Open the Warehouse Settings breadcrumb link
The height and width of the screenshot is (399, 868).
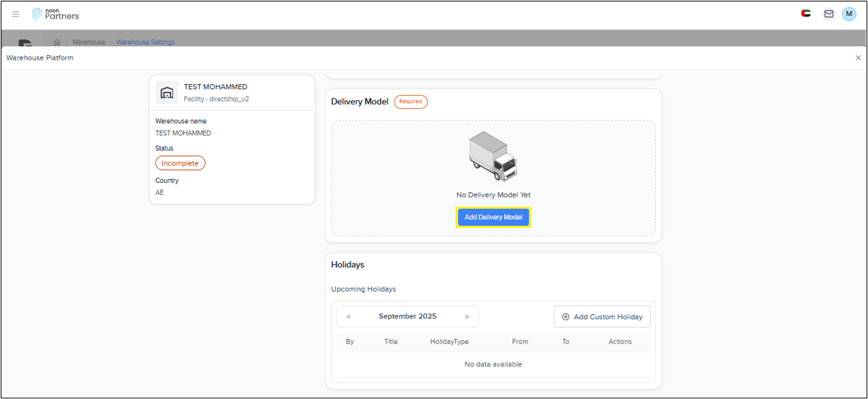145,42
